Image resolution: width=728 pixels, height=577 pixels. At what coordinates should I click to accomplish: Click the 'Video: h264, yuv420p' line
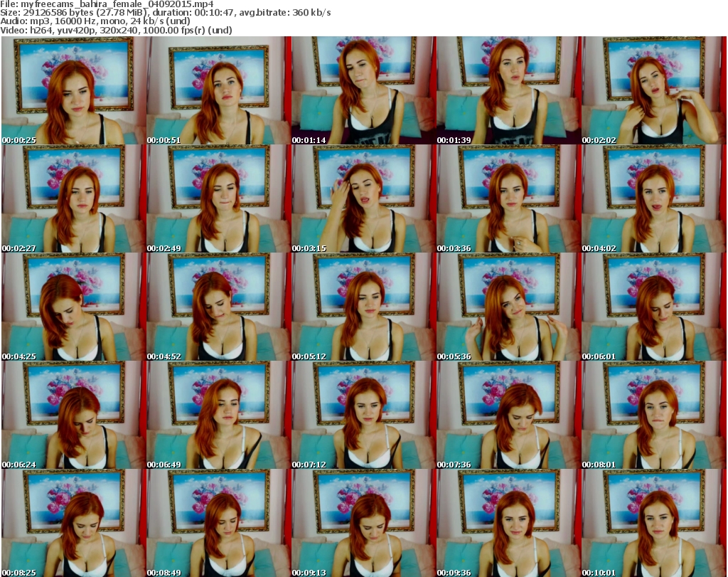pos(116,30)
